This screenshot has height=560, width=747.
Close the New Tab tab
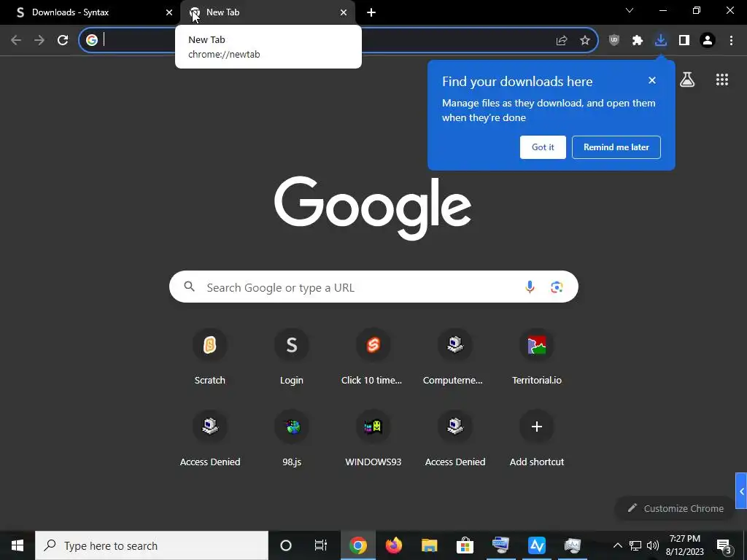coord(344,12)
